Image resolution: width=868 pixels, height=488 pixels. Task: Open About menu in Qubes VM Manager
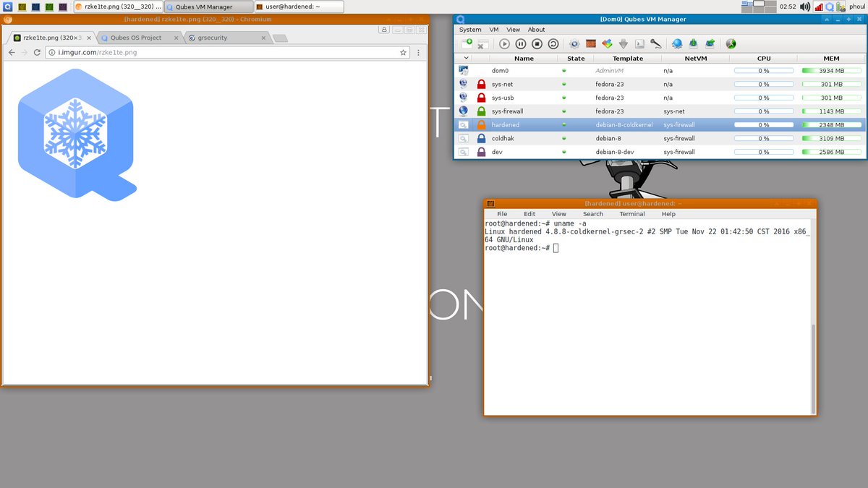[536, 30]
